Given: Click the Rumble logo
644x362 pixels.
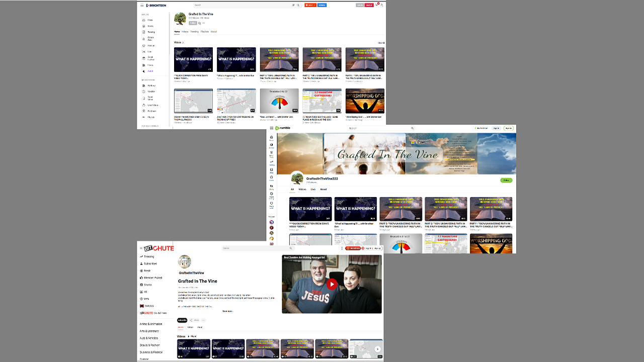Looking at the screenshot, I should click(x=283, y=128).
